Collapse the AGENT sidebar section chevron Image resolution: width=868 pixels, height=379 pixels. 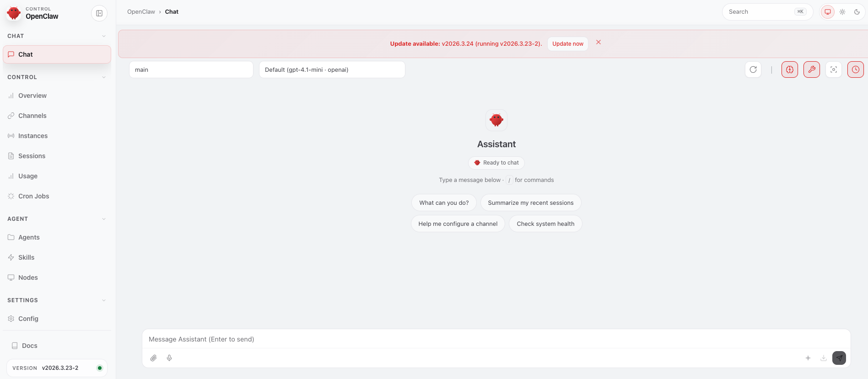click(x=104, y=219)
